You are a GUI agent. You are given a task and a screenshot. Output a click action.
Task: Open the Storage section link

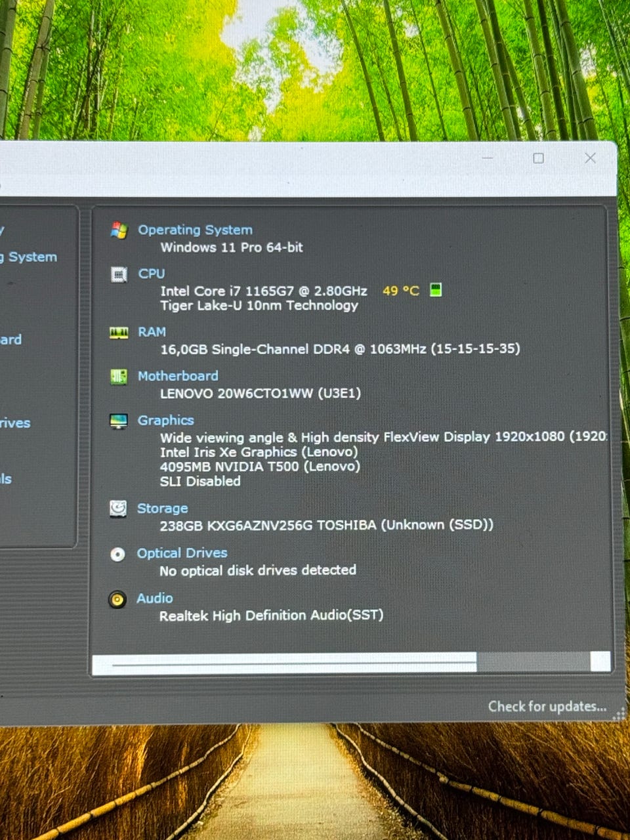(162, 509)
